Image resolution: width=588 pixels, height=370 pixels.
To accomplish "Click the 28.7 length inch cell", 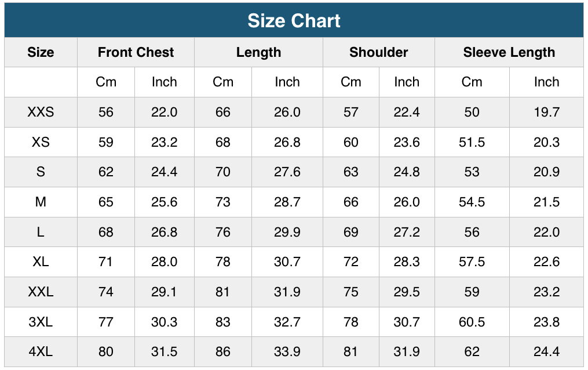I will (287, 202).
